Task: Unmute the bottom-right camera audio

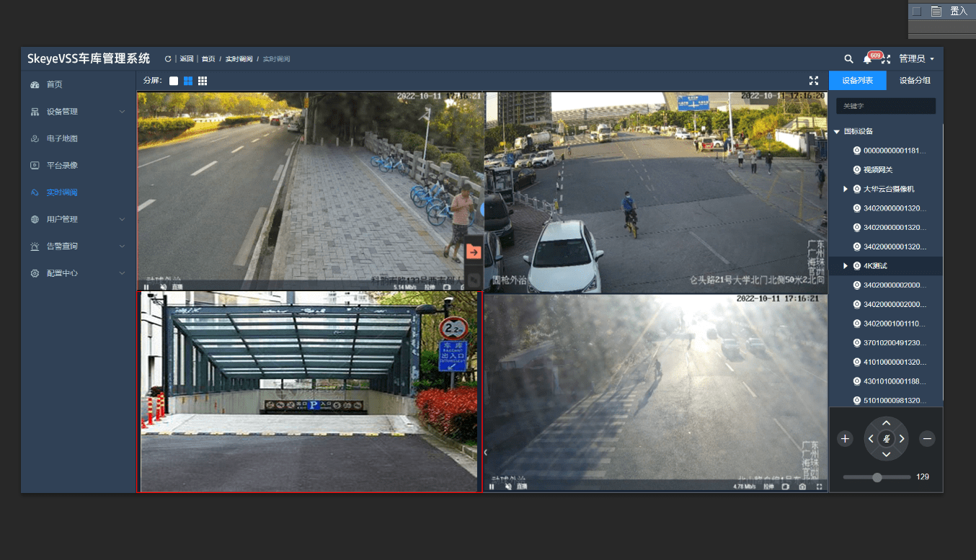Action: pos(508,487)
